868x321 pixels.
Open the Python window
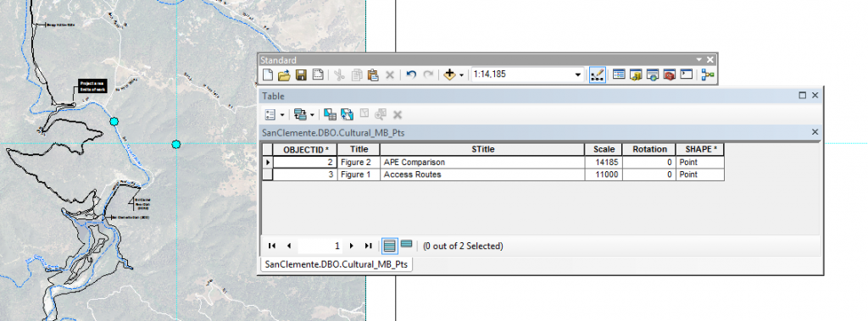coord(687,75)
